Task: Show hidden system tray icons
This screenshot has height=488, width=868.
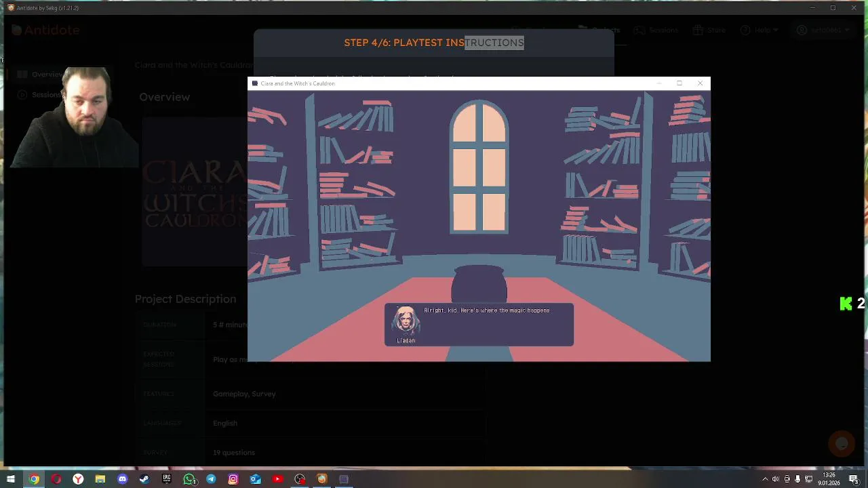Action: (765, 479)
